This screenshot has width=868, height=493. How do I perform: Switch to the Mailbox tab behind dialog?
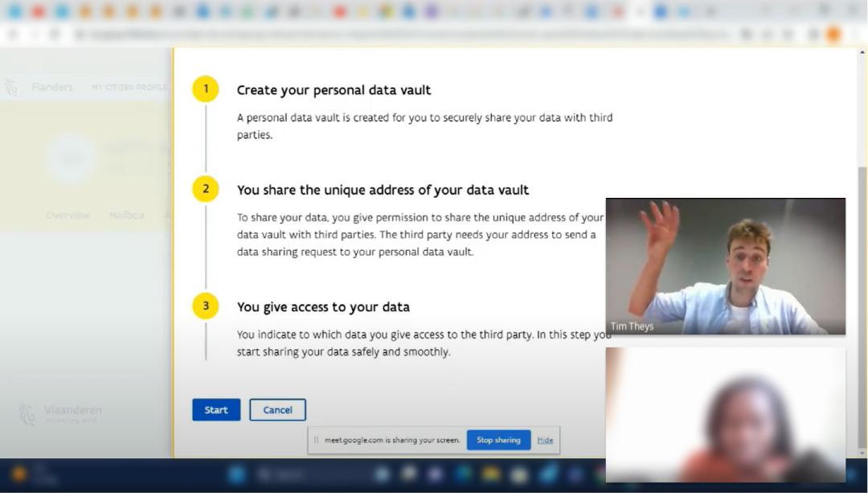[127, 215]
